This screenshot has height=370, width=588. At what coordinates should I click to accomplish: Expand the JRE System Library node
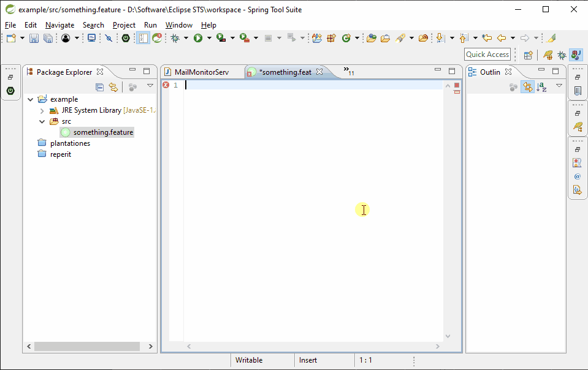coord(42,111)
